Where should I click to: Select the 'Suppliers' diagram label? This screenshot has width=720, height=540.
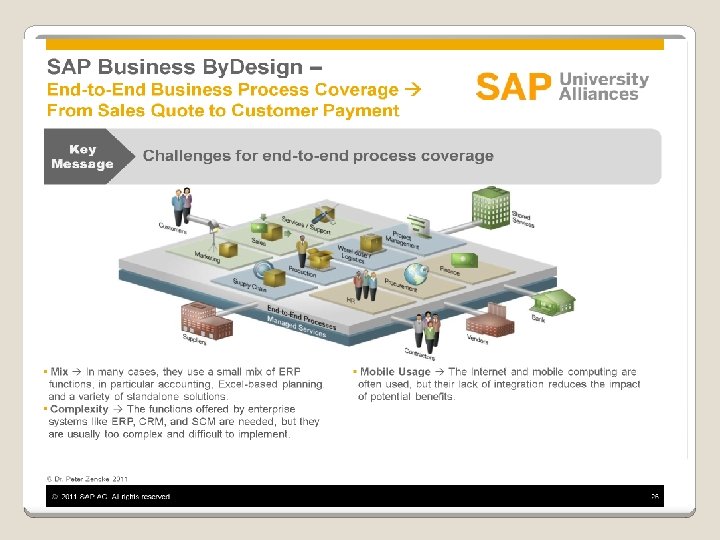coord(194,339)
